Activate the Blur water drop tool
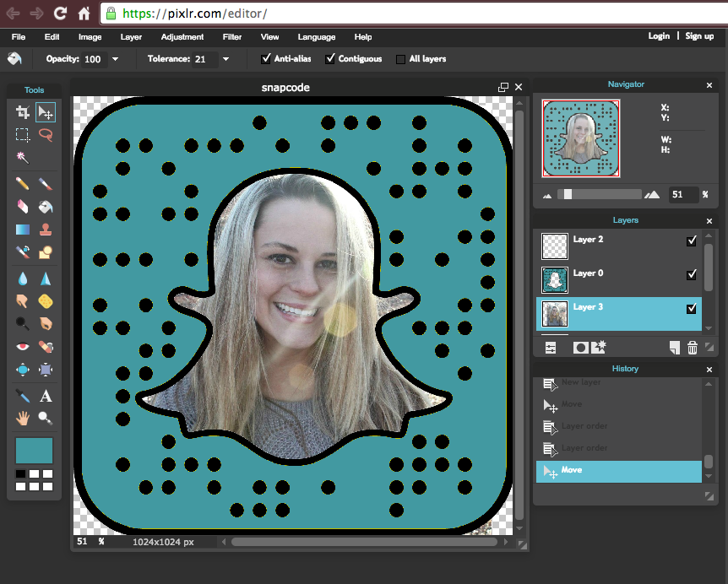This screenshot has height=584, width=728. click(x=22, y=278)
